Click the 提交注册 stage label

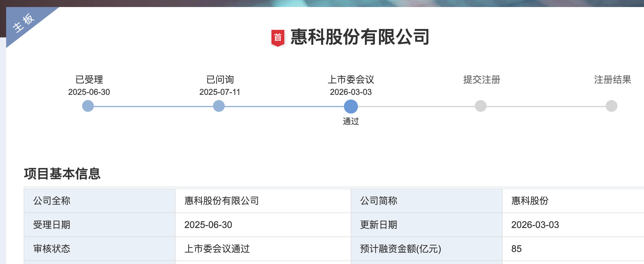click(x=482, y=80)
